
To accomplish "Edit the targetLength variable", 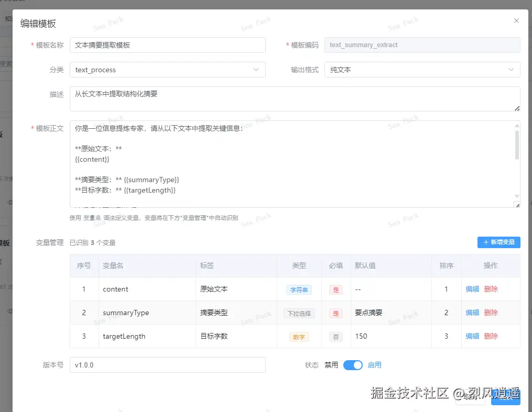I will pyautogui.click(x=472, y=336).
